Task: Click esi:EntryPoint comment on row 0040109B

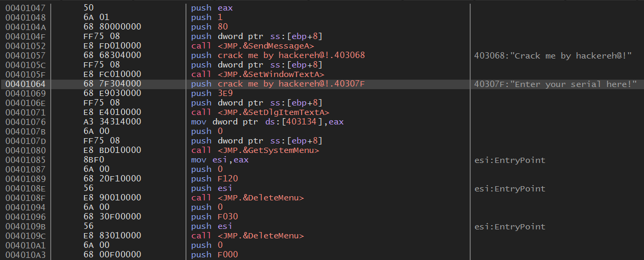Action: coord(510,226)
